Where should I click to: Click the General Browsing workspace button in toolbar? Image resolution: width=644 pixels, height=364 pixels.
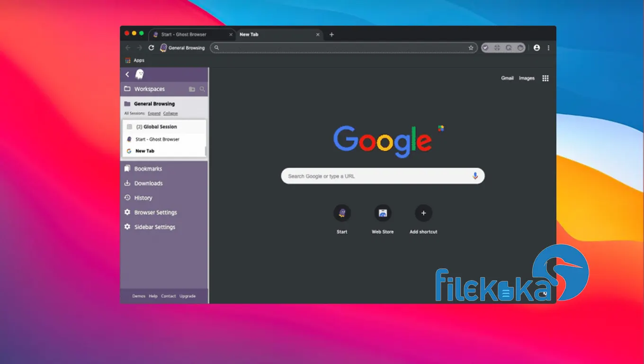click(x=183, y=48)
